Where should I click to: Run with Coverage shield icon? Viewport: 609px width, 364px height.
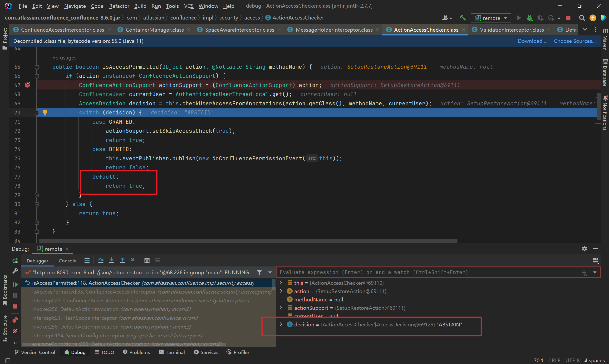pos(540,18)
